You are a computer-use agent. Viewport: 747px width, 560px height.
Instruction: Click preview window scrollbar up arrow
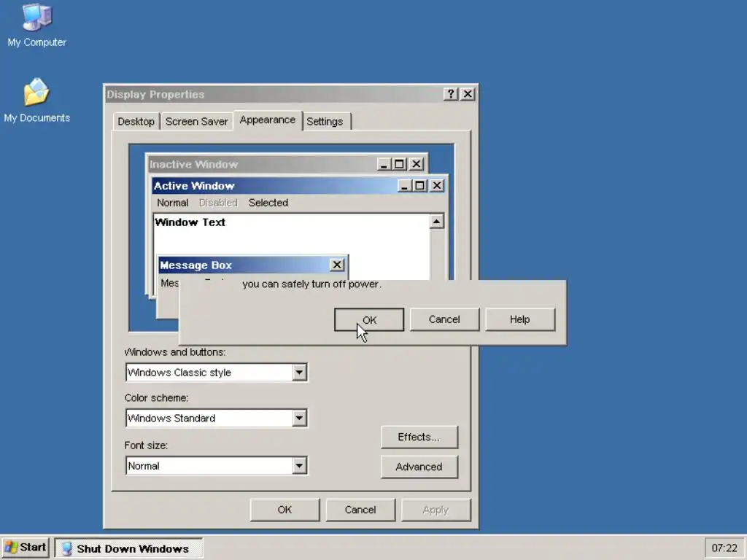pyautogui.click(x=436, y=221)
